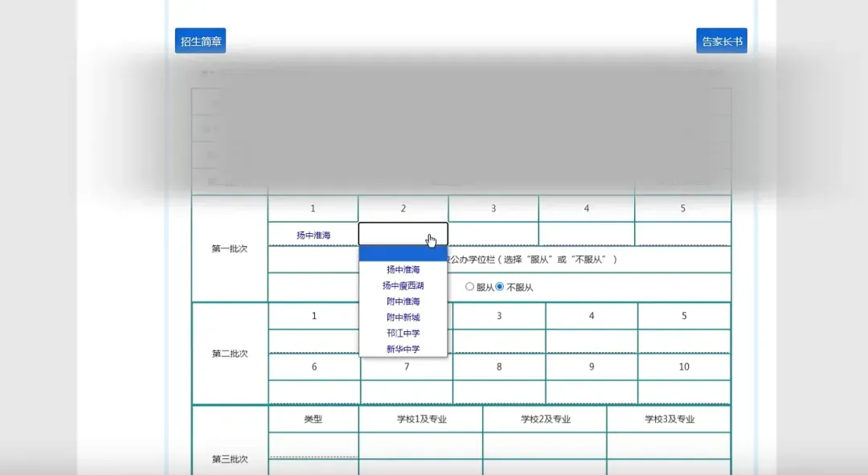
Task: Select 附中淮海 from the dropdown list
Action: click(403, 301)
